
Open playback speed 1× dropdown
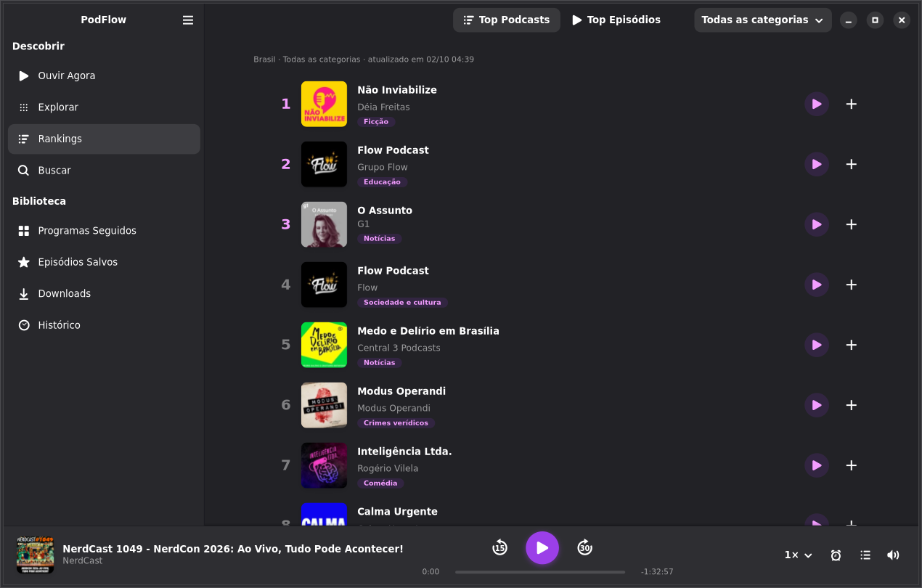point(798,555)
